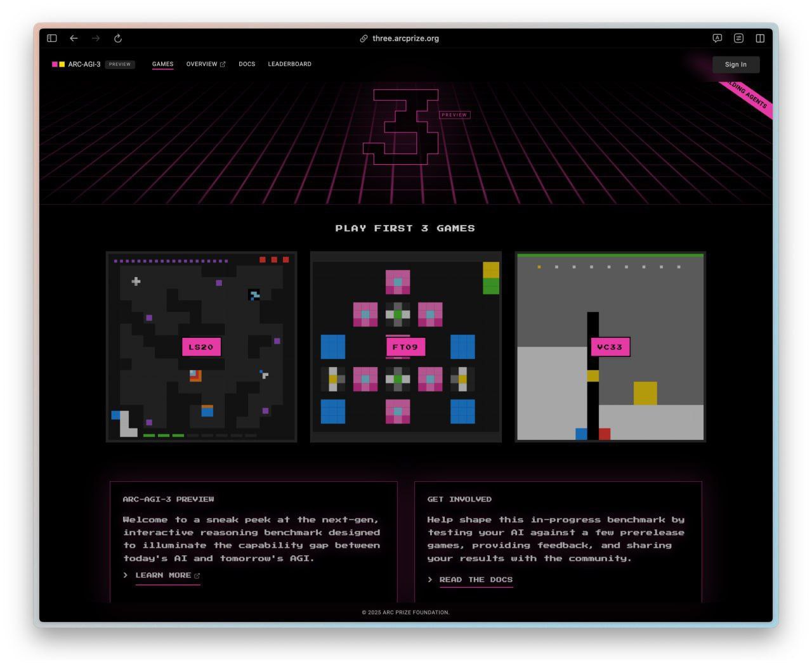Image resolution: width=812 pixels, height=672 pixels.
Task: Click the large pixel '3' hero logo
Action: [401, 127]
